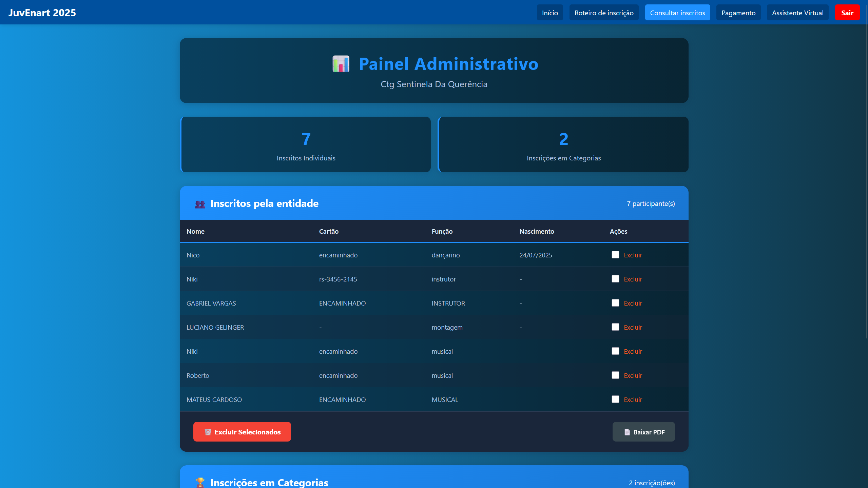Click the bar chart icon beside Painel Administrativo
The width and height of the screenshot is (868, 488).
(x=341, y=64)
